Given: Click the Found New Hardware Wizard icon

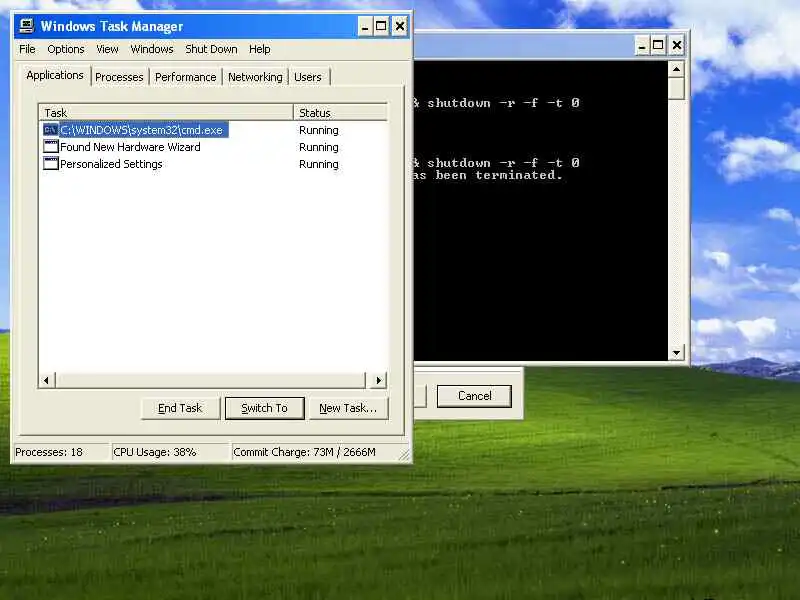Looking at the screenshot, I should (51, 147).
